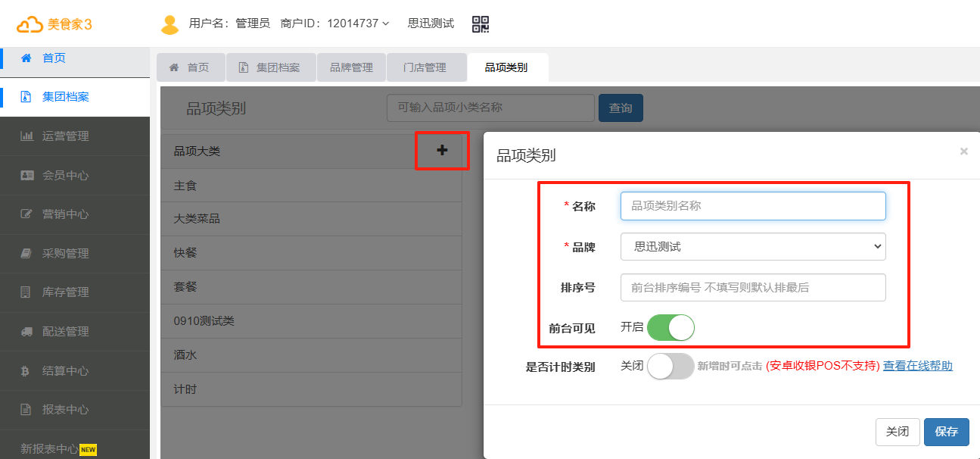Click the plus icon beside 品项大类
The width and height of the screenshot is (980, 459).
click(442, 151)
